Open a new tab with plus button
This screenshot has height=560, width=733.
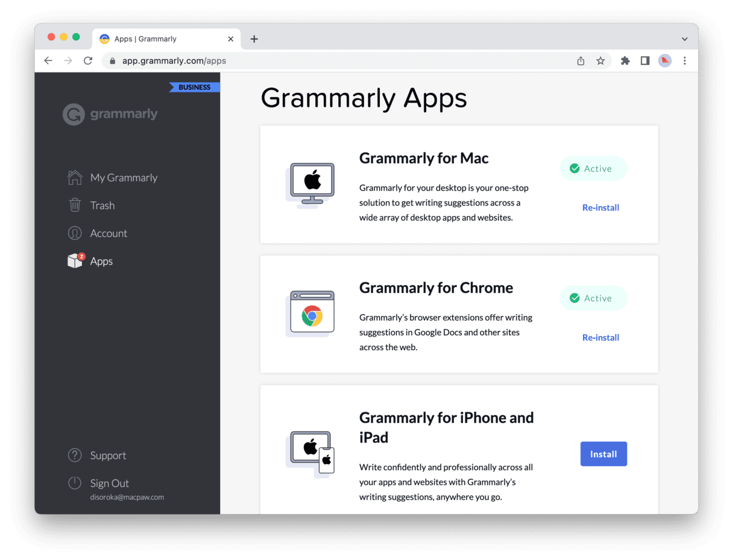coord(254,39)
